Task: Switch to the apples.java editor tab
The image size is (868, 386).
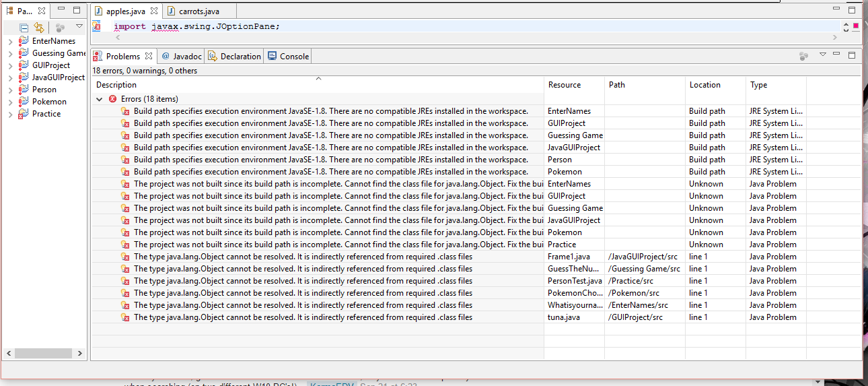Action: click(124, 11)
